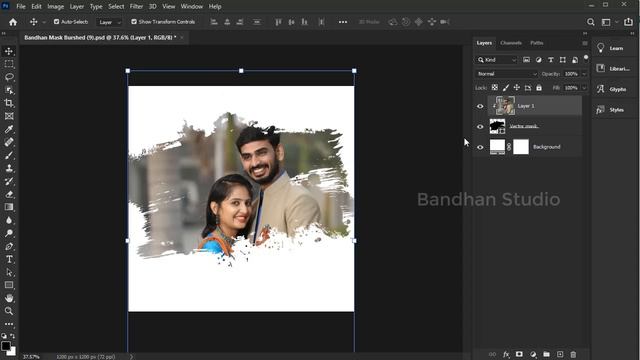
Task: Select the Lasso tool
Action: click(x=9, y=77)
